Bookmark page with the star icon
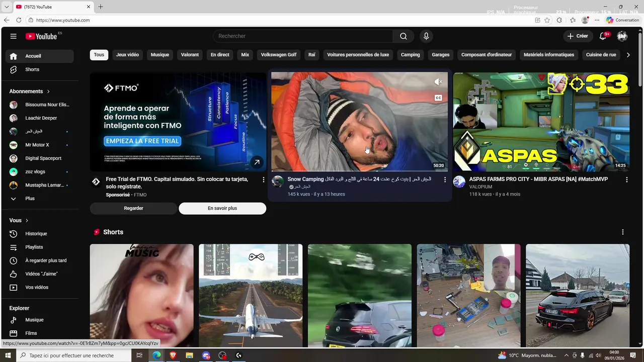This screenshot has height=362, width=644. click(x=547, y=20)
